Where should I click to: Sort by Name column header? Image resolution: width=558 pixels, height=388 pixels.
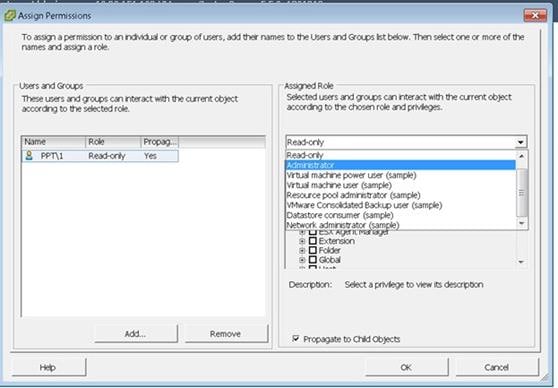pos(54,142)
